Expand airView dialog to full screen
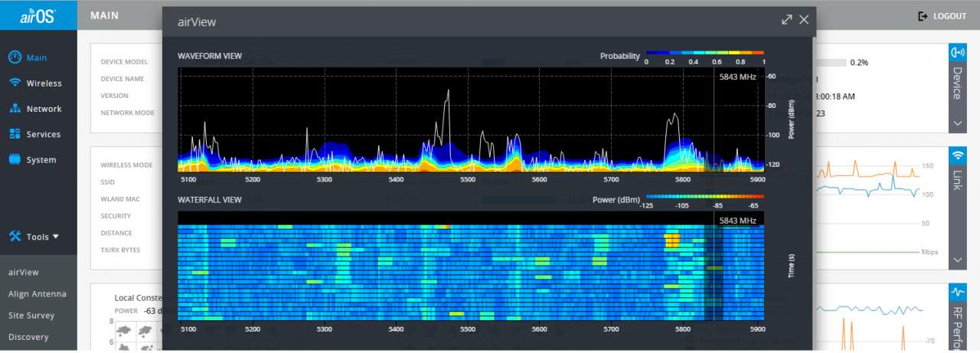 (x=786, y=20)
